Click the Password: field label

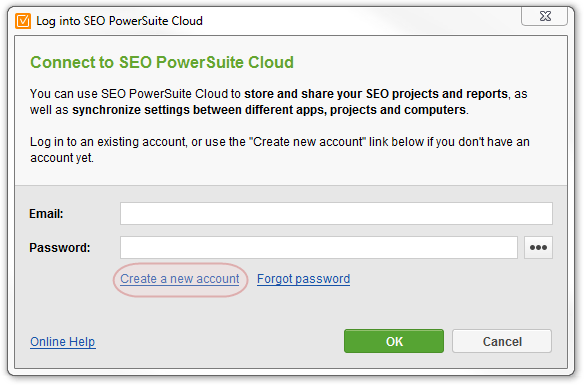60,248
